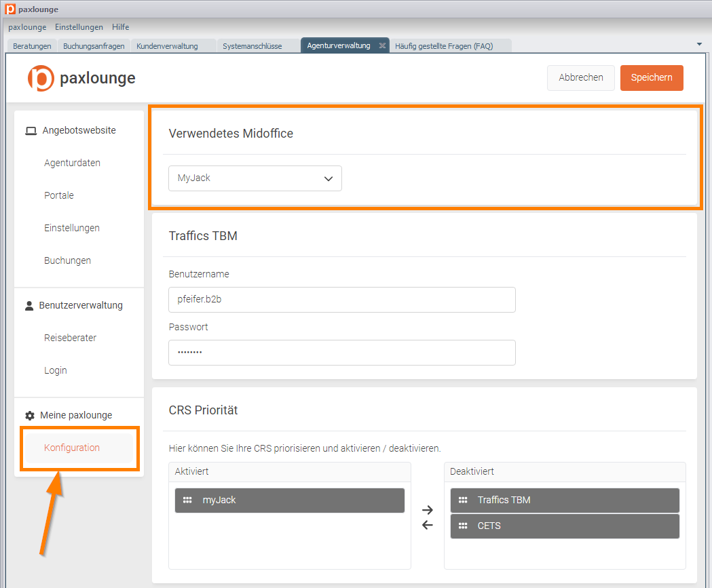Select the Agenturverwaltung tab
The width and height of the screenshot is (712, 588).
(338, 45)
